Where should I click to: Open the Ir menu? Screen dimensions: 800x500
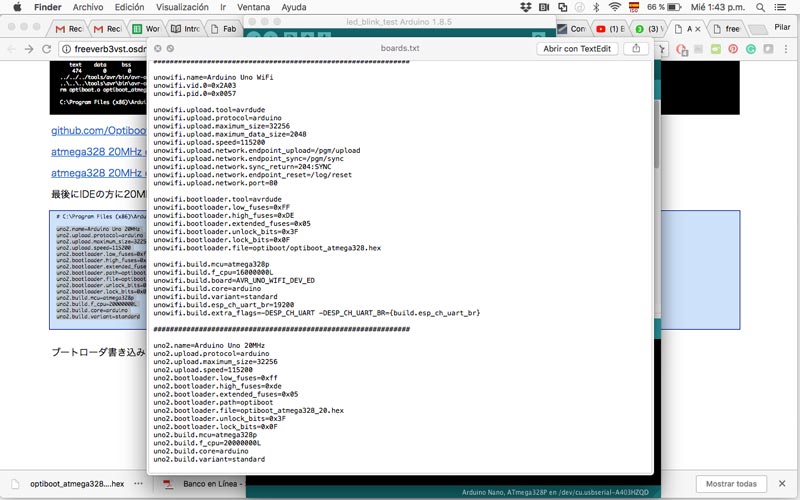click(x=223, y=7)
